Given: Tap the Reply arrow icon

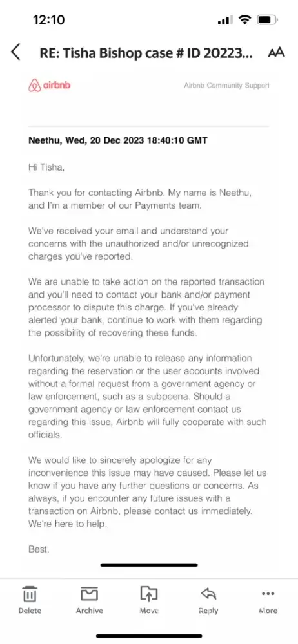Looking at the screenshot, I should (208, 594).
